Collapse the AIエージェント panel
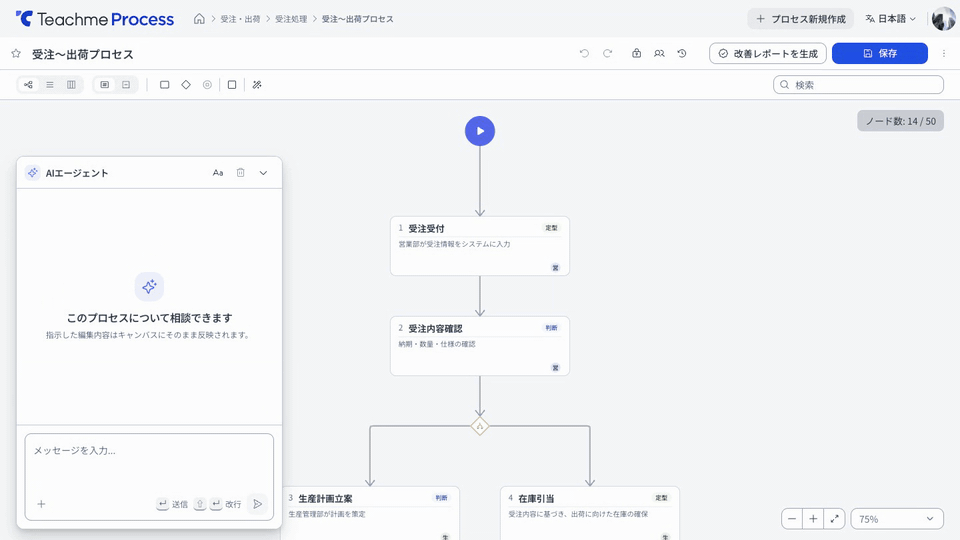This screenshot has width=960, height=540. (x=263, y=173)
